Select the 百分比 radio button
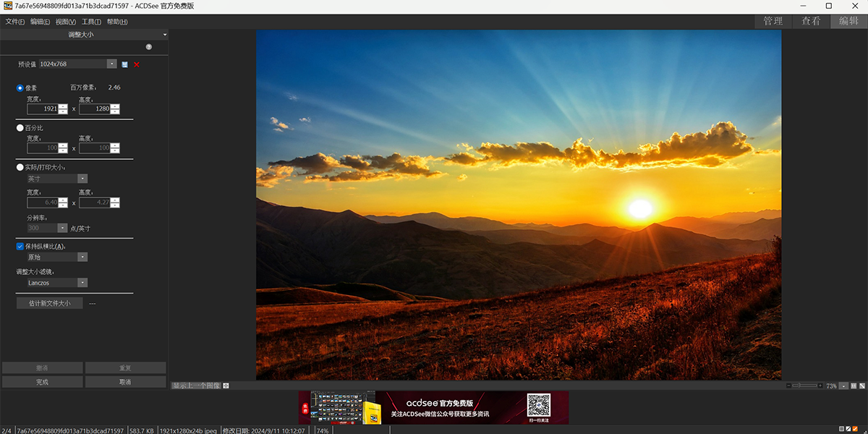The image size is (868, 434). point(20,127)
